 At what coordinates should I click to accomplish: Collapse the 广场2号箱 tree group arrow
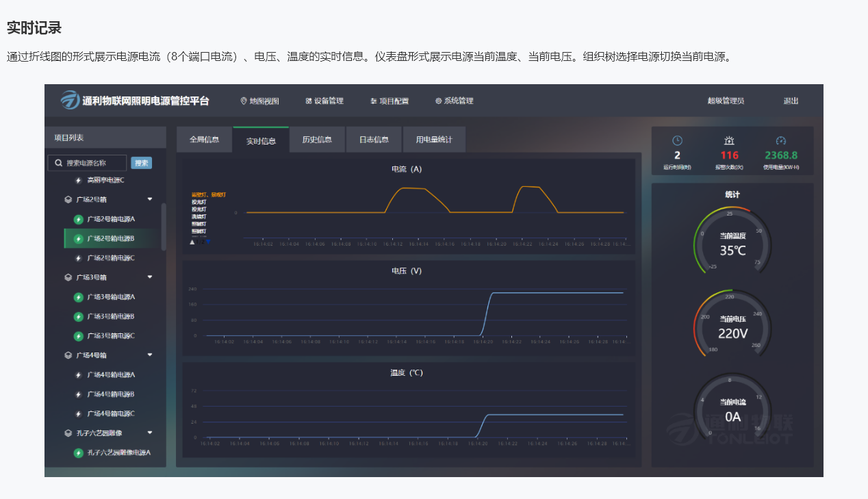pyautogui.click(x=150, y=200)
